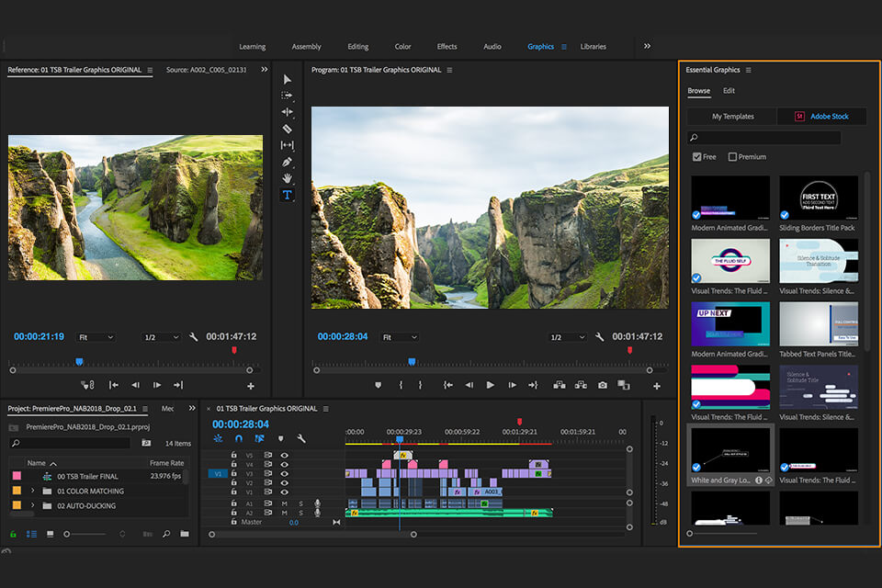The height and width of the screenshot is (588, 882).
Task: Select the Type tool
Action: [287, 196]
